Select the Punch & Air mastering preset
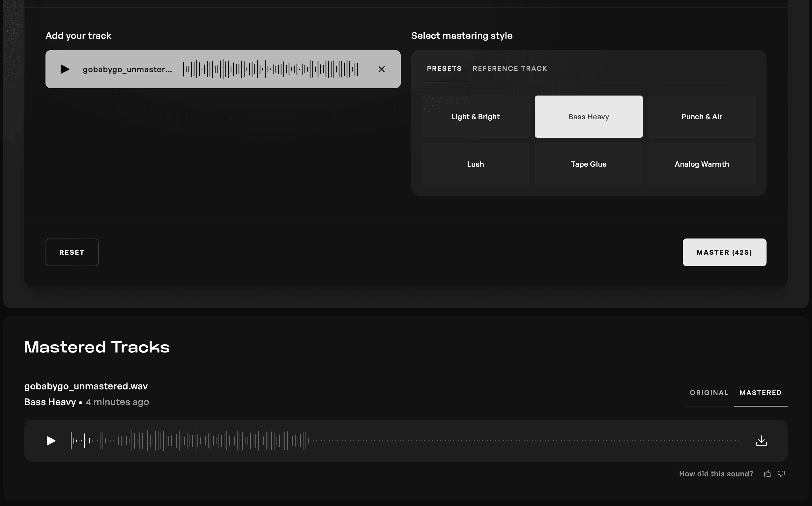Image resolution: width=812 pixels, height=506 pixels. point(701,117)
